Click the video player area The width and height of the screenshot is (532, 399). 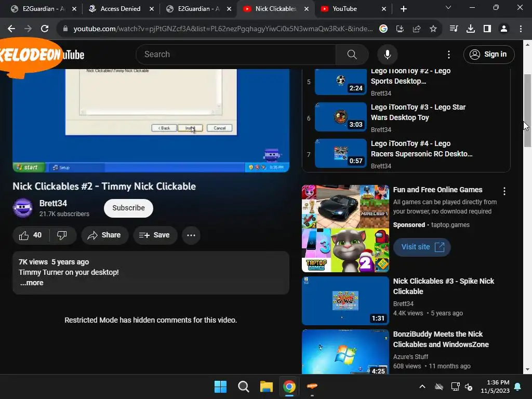(151, 121)
